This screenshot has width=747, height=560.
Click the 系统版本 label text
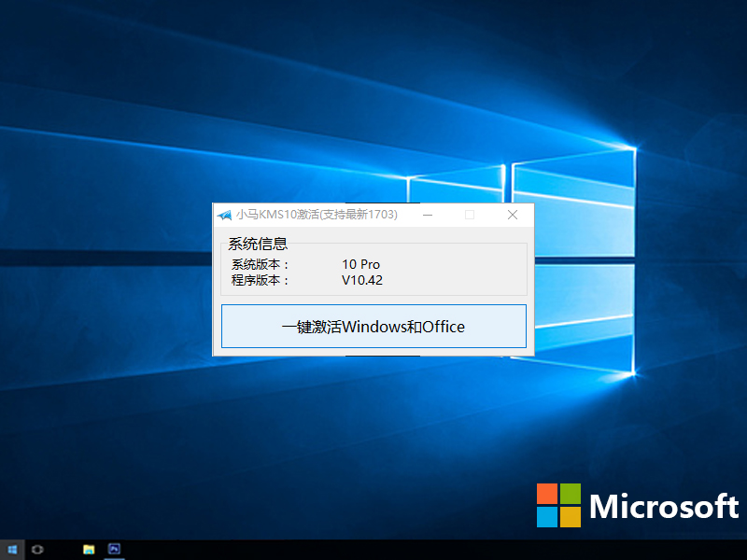tap(261, 264)
